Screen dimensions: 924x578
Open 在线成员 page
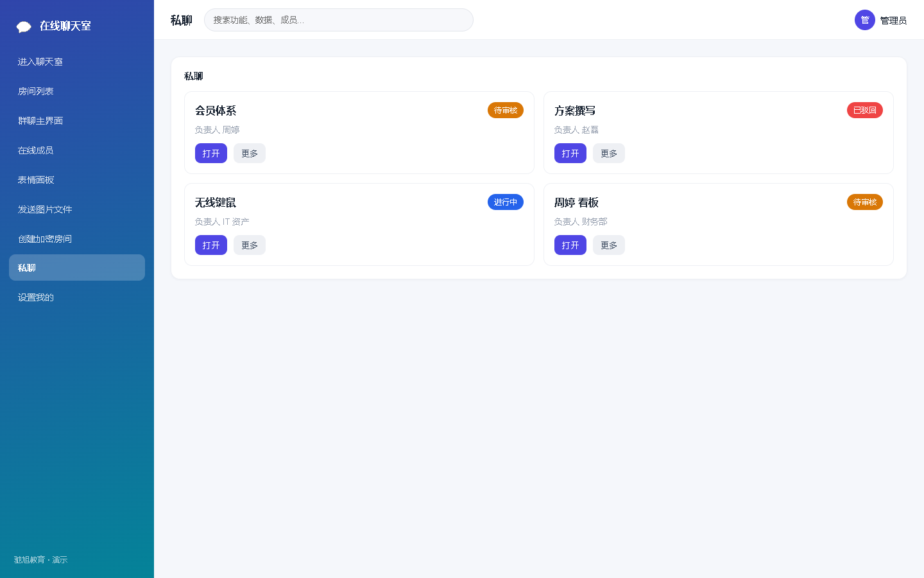pos(77,150)
